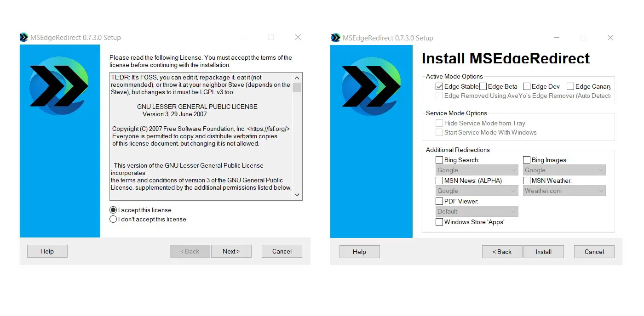The image size is (644, 316).
Task: Enable the Edge Canary checkbox
Action: pyautogui.click(x=570, y=86)
